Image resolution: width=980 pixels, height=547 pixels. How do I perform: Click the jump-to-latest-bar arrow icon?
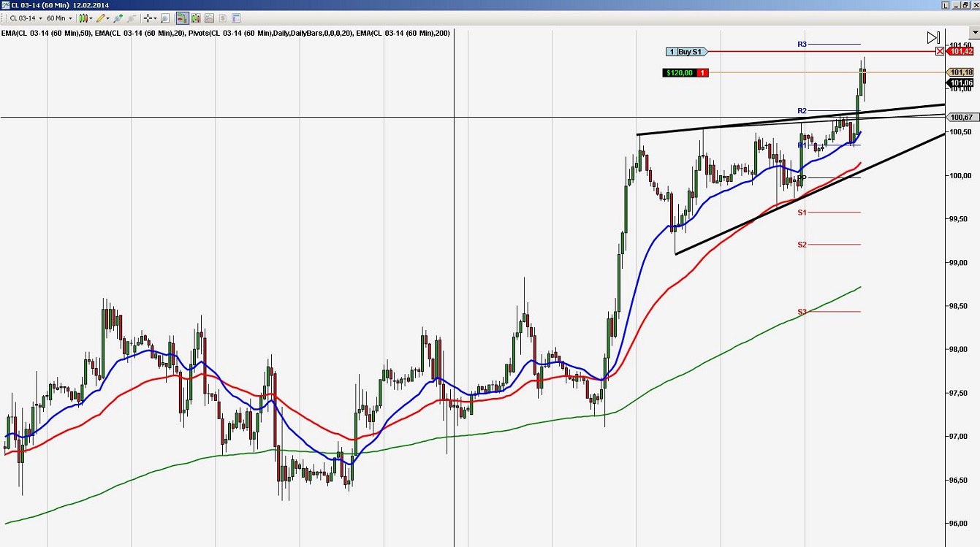pos(933,36)
